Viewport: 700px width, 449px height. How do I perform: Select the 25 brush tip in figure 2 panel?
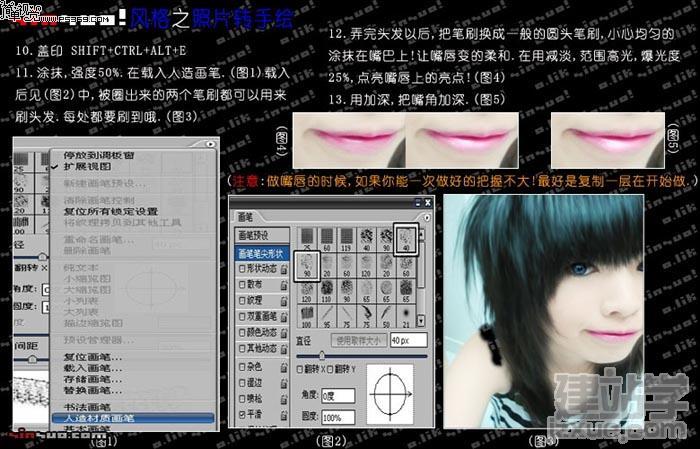(307, 239)
